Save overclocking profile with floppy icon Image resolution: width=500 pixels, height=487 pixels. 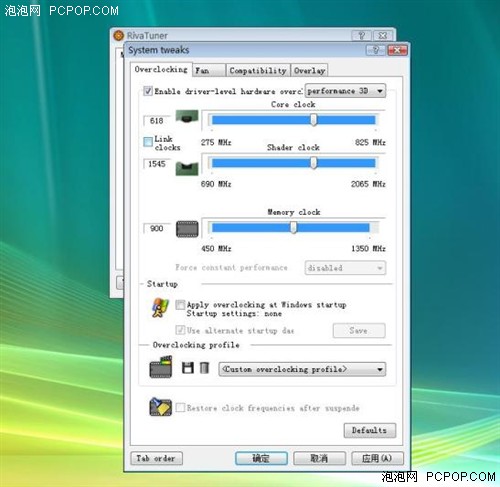tap(188, 368)
